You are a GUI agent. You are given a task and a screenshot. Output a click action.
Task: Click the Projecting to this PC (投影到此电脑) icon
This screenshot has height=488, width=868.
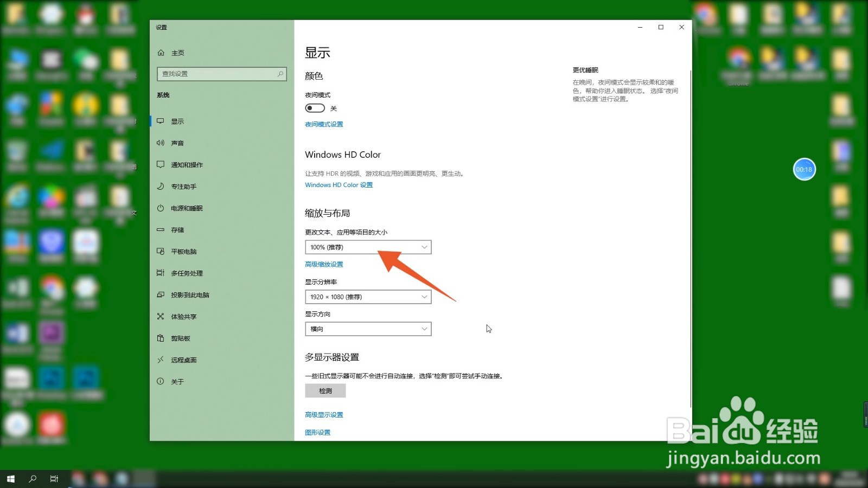161,294
